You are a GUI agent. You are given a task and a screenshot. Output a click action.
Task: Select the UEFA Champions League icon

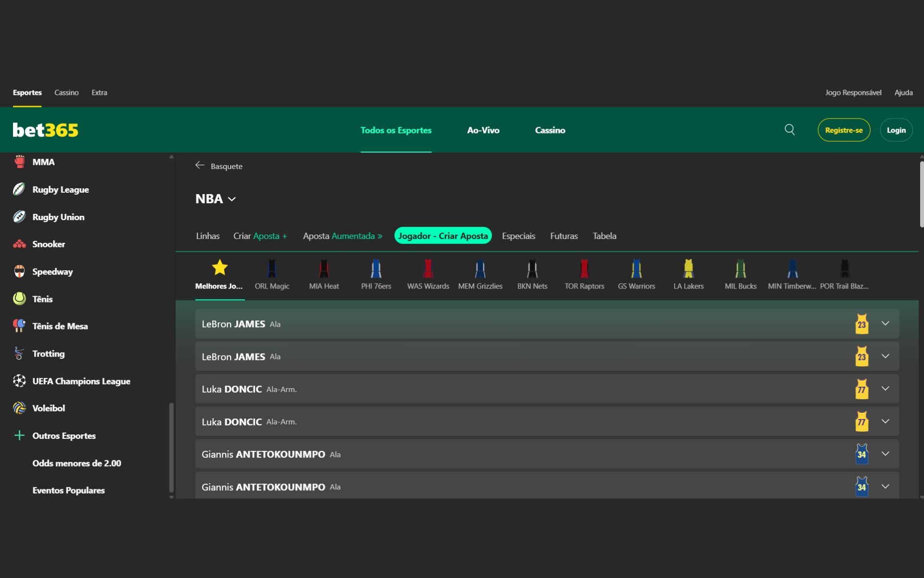19,381
